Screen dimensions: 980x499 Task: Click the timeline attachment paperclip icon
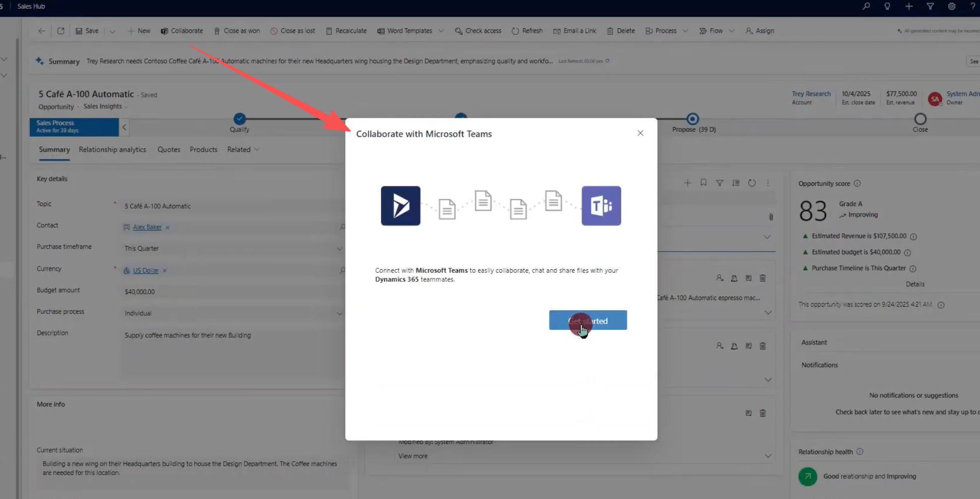(x=771, y=217)
